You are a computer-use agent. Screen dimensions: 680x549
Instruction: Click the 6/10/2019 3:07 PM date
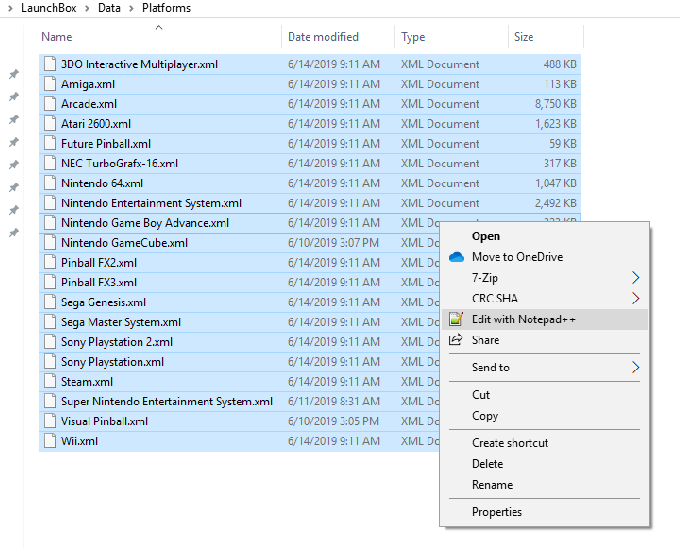(333, 242)
